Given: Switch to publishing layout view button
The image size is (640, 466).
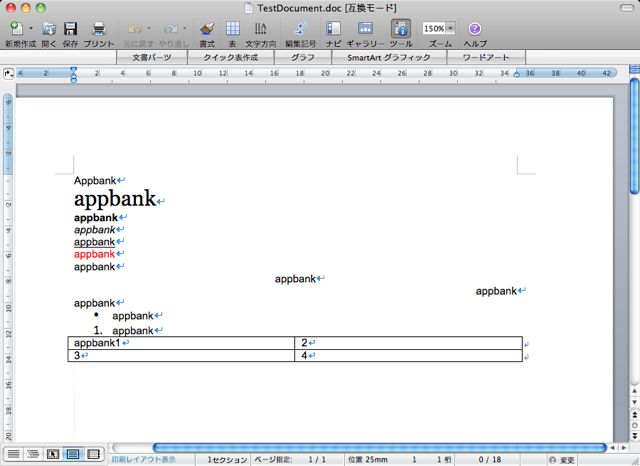Looking at the screenshot, I should pos(53,454).
